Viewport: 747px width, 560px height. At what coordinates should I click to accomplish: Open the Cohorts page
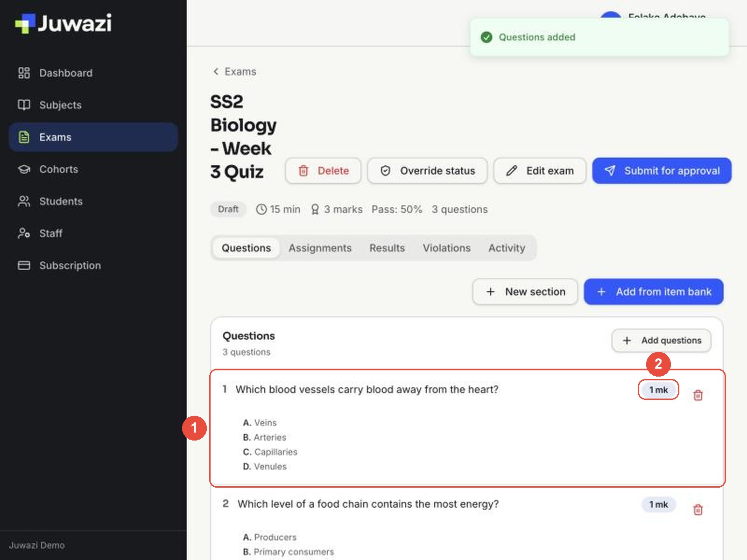click(93, 169)
